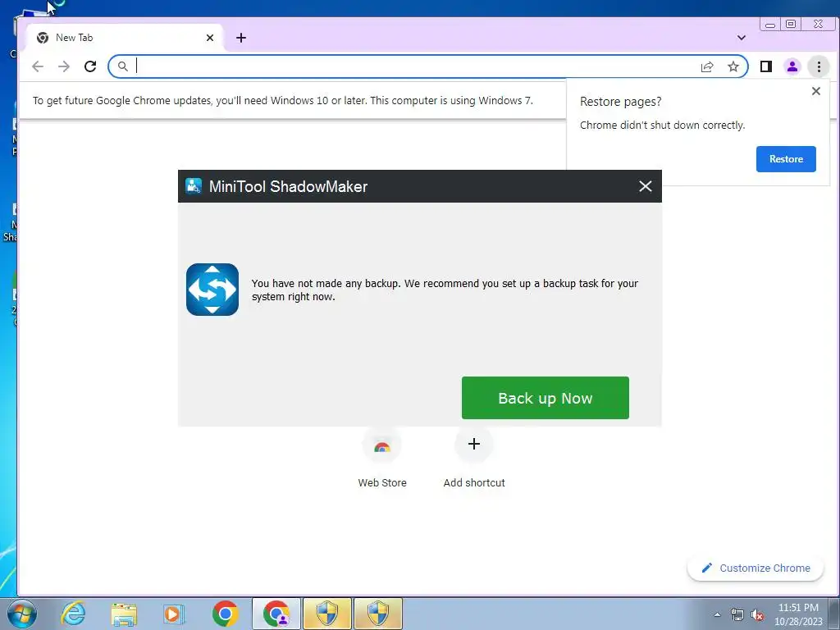Image resolution: width=840 pixels, height=630 pixels.
Task: Open the Web Store shortcut
Action: coord(382,458)
